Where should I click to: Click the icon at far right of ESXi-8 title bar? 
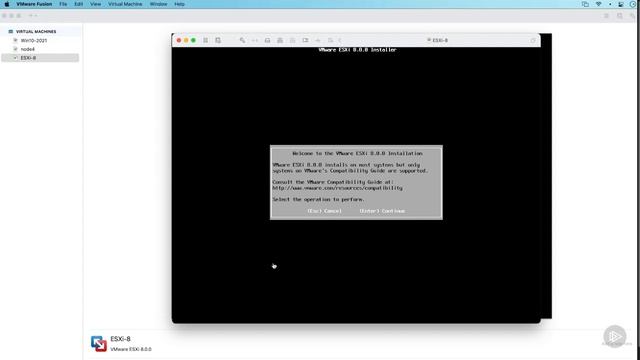(533, 40)
